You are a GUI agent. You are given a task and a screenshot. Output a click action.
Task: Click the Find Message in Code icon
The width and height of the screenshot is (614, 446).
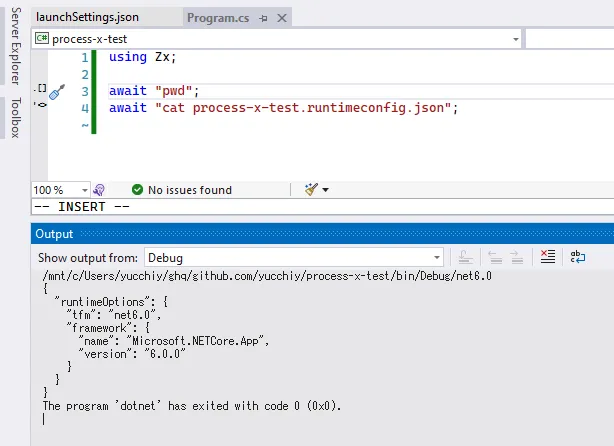pos(464,257)
